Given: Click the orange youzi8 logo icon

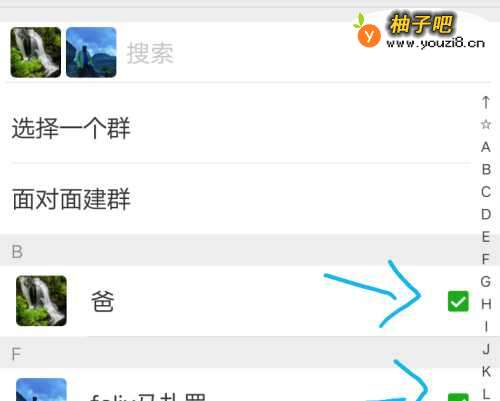Looking at the screenshot, I should 368,32.
